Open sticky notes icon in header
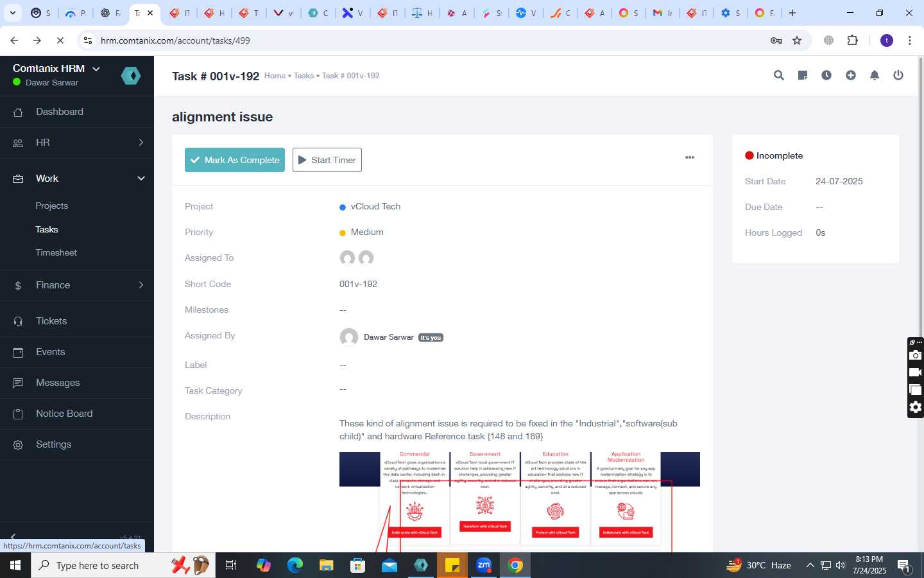The image size is (924, 578). coord(802,75)
